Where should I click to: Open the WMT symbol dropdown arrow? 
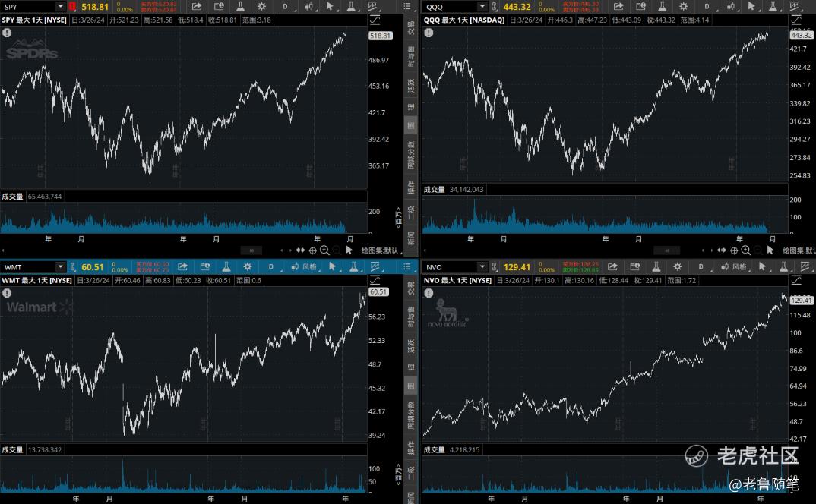click(x=60, y=267)
